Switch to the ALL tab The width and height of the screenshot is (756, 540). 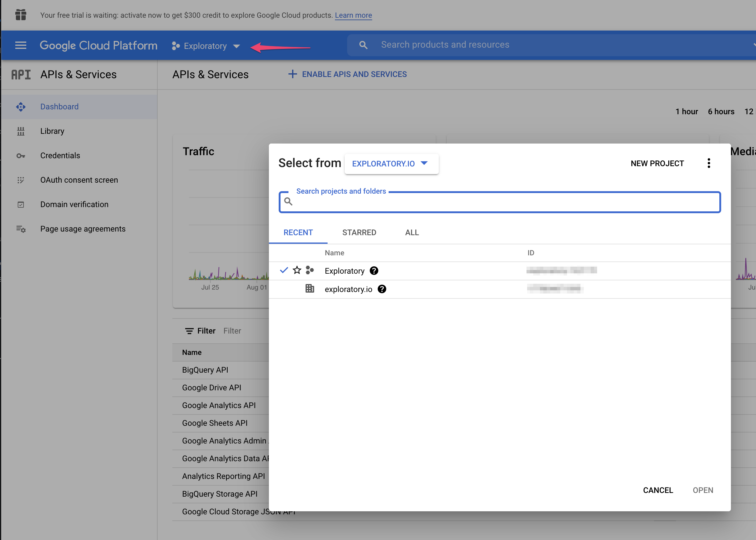coord(412,232)
